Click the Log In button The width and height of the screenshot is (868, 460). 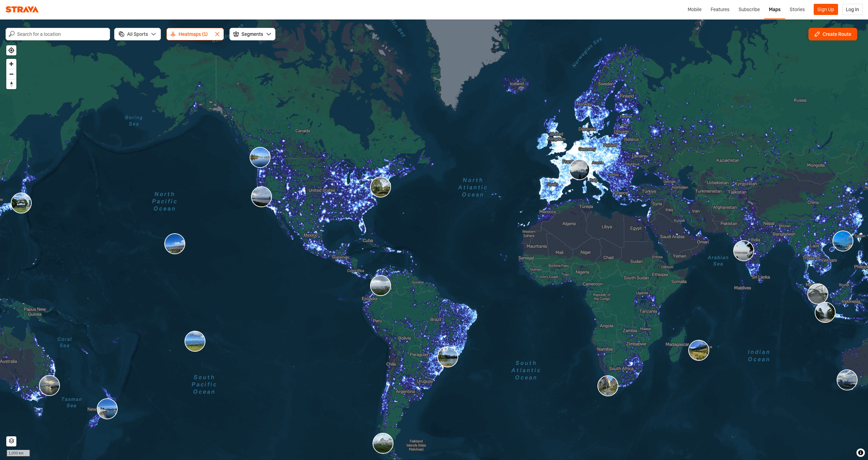pyautogui.click(x=852, y=9)
